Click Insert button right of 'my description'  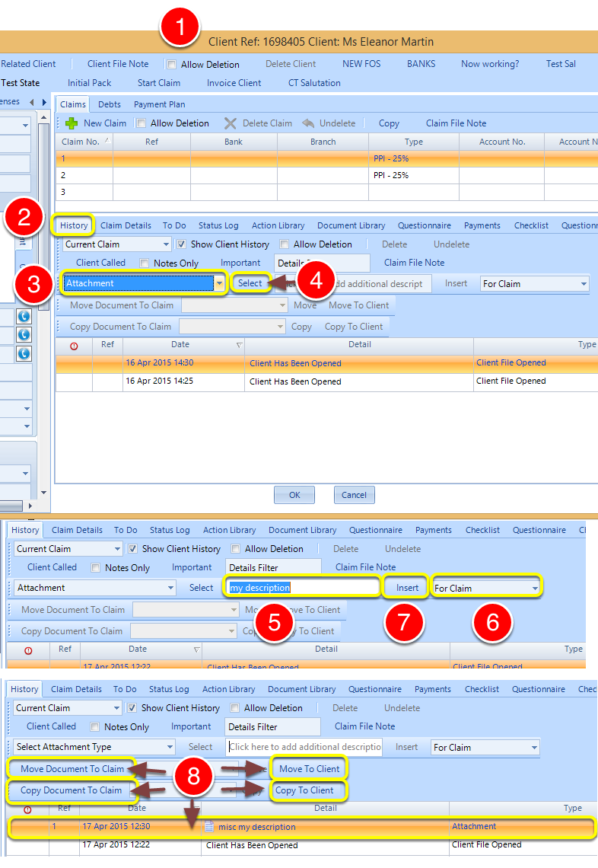pos(407,588)
